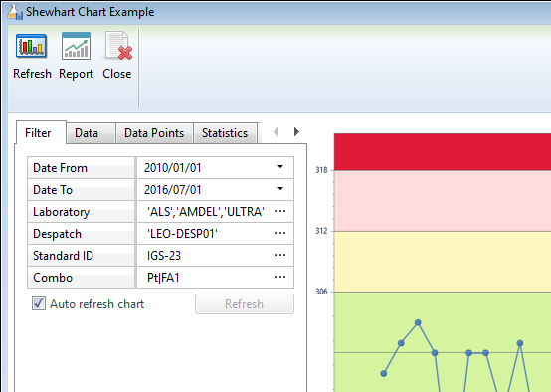Switch to the Data Points tab
This screenshot has height=392, width=551.
(x=154, y=133)
